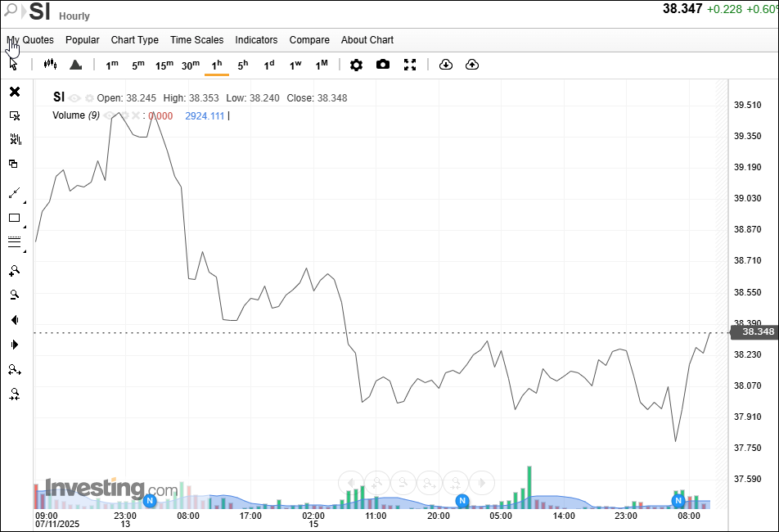
Task: Click faded zoom-out circle button on chart
Action: (x=403, y=482)
